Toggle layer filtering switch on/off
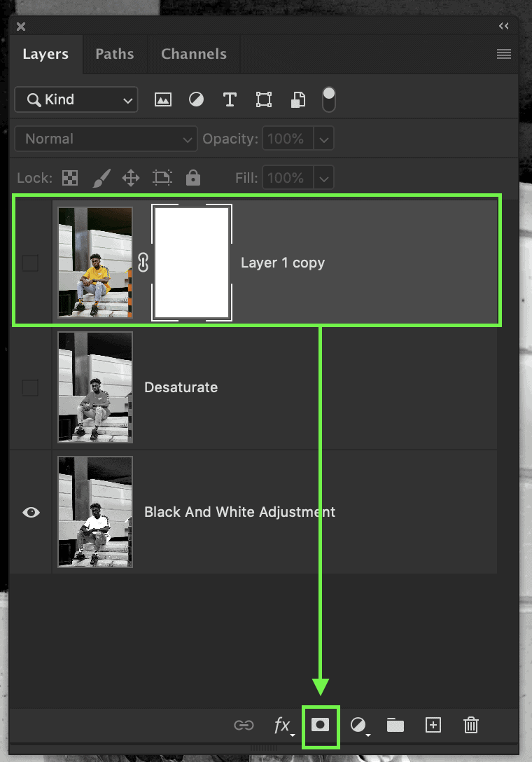 click(329, 99)
